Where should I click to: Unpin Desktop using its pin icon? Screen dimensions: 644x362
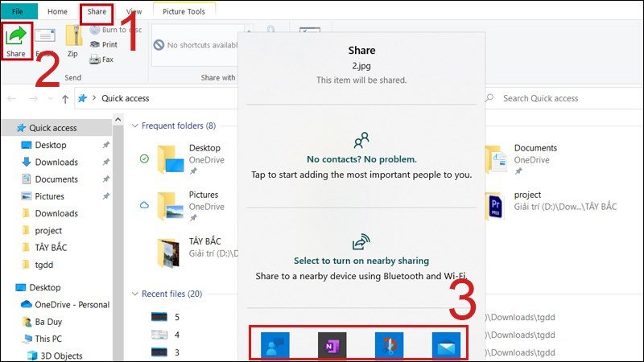tap(106, 145)
